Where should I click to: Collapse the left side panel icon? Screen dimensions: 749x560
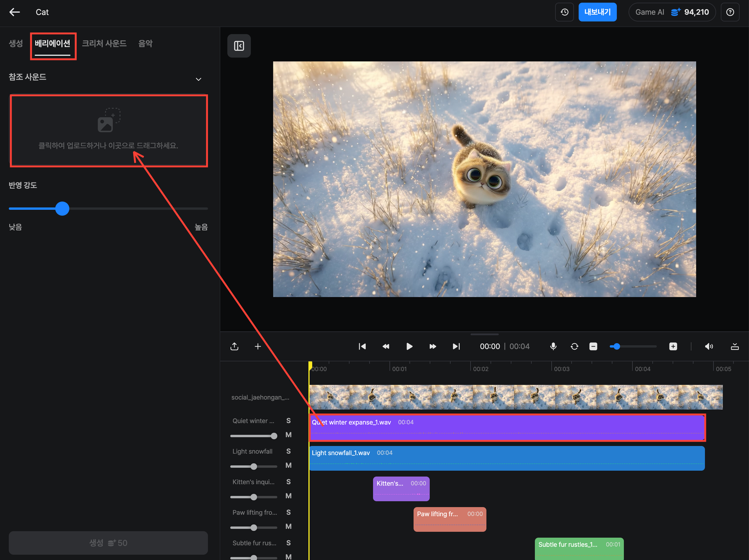tap(239, 46)
